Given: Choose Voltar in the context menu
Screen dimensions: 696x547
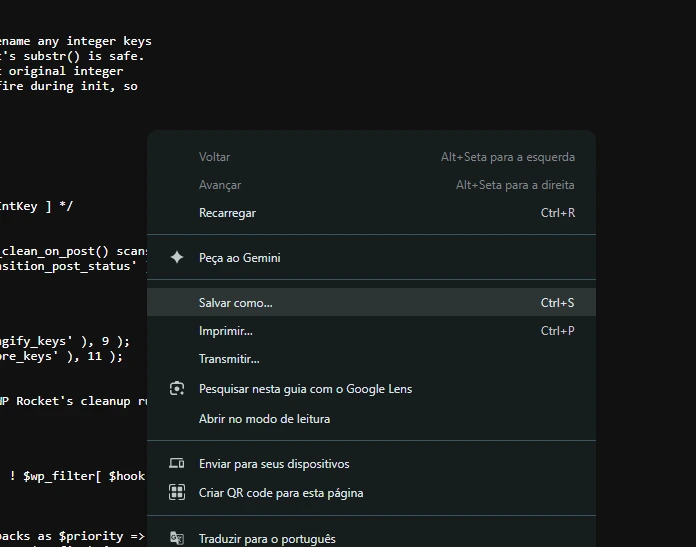Looking at the screenshot, I should click(371, 157).
